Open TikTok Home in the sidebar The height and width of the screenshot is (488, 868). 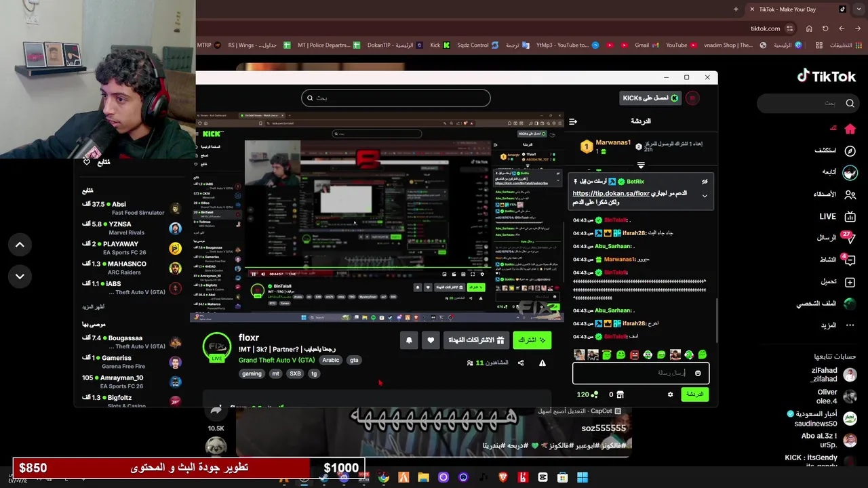(850, 129)
